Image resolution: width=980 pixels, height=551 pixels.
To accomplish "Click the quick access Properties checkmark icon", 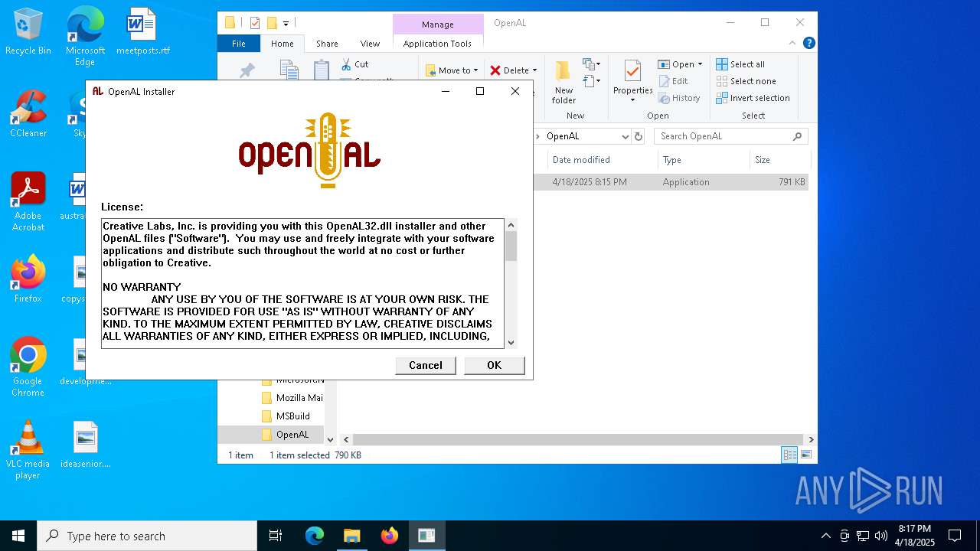I will [255, 23].
